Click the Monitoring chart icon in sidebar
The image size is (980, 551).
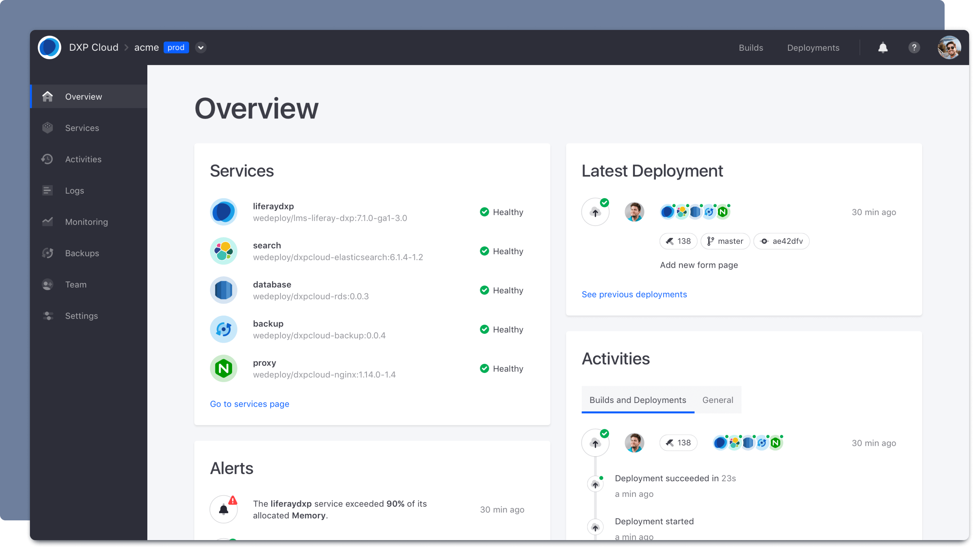[48, 222]
